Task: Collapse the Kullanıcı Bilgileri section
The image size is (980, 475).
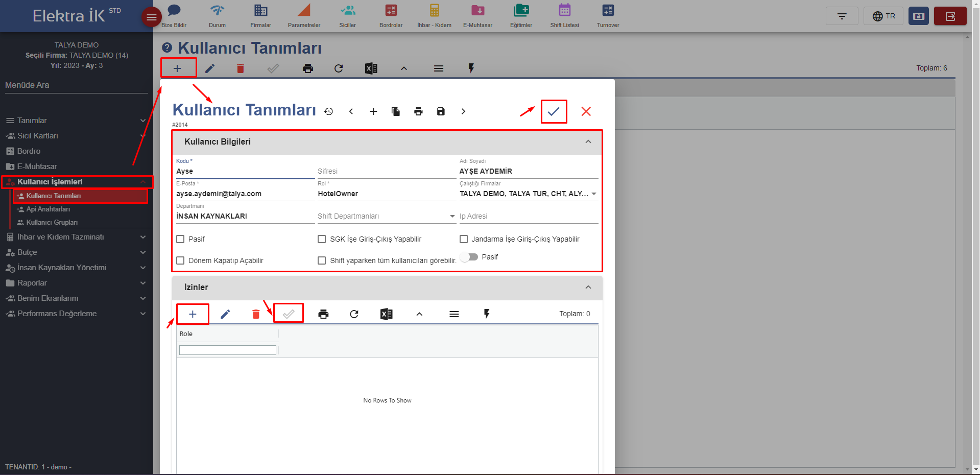Action: coord(588,142)
